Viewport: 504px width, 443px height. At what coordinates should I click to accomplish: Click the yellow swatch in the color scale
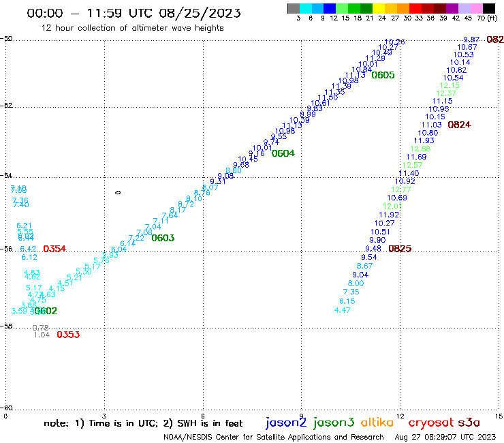379,8
